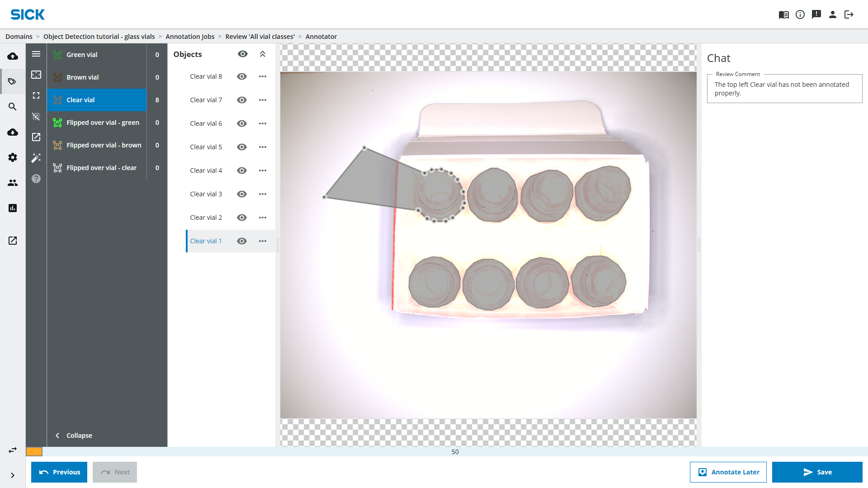Open options menu for Clear vial 5

263,147
